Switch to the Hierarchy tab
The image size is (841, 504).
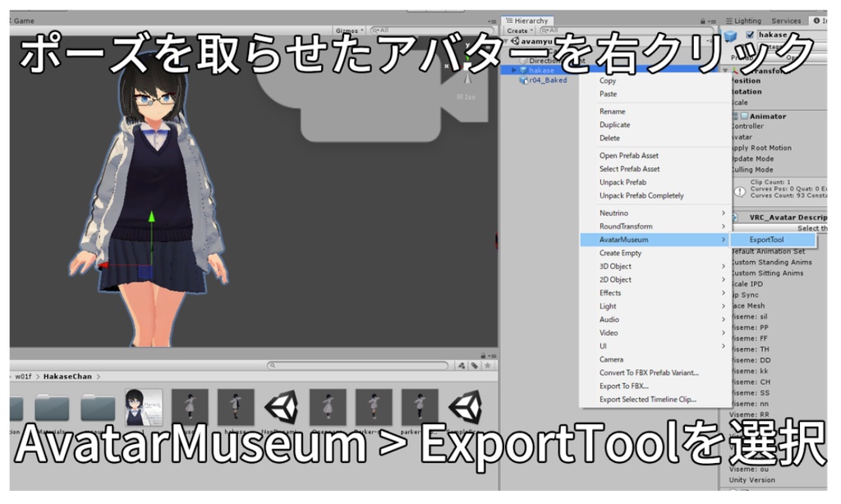(x=526, y=21)
